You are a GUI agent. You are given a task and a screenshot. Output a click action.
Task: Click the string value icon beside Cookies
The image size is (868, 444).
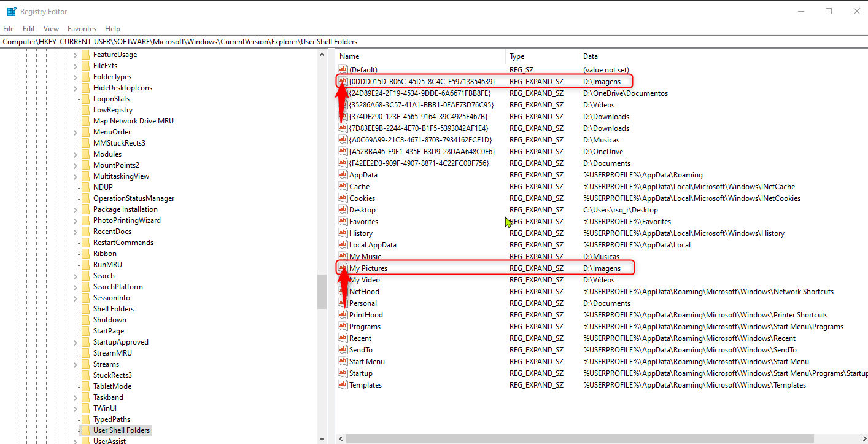pyautogui.click(x=343, y=198)
